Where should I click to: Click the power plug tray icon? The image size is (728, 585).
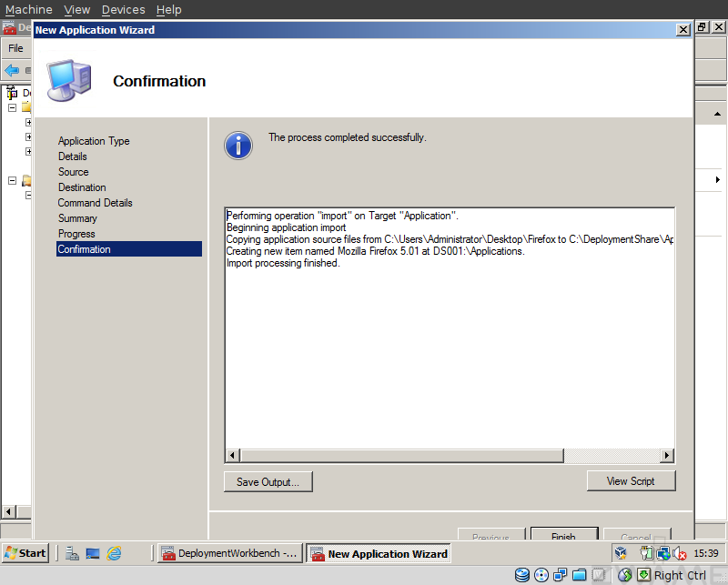(646, 553)
